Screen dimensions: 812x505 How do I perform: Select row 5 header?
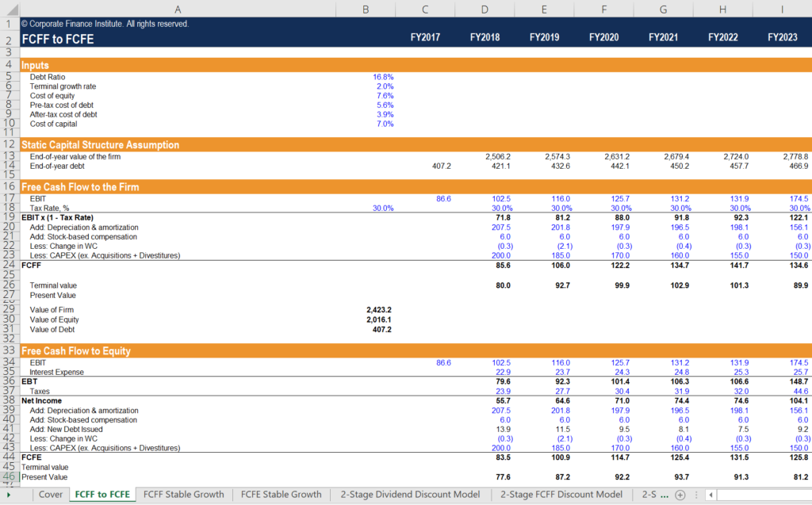(x=7, y=76)
